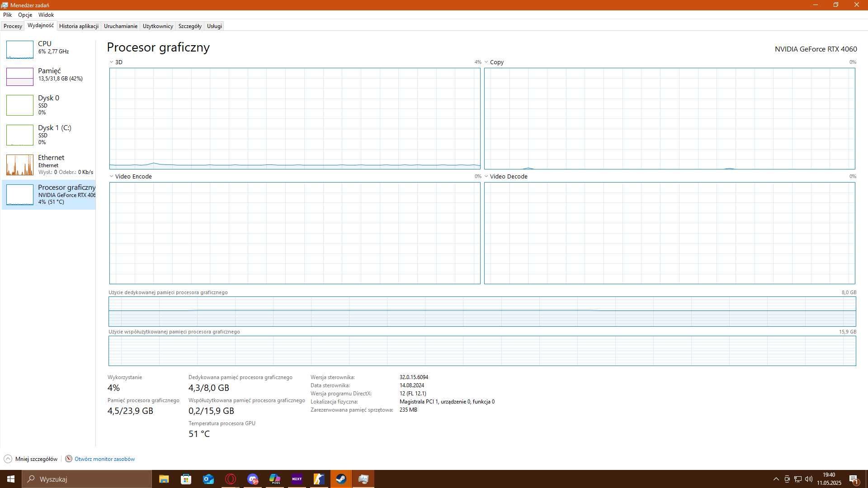Click the shared GPU memory usage graph
The image size is (868, 488).
[x=482, y=351]
